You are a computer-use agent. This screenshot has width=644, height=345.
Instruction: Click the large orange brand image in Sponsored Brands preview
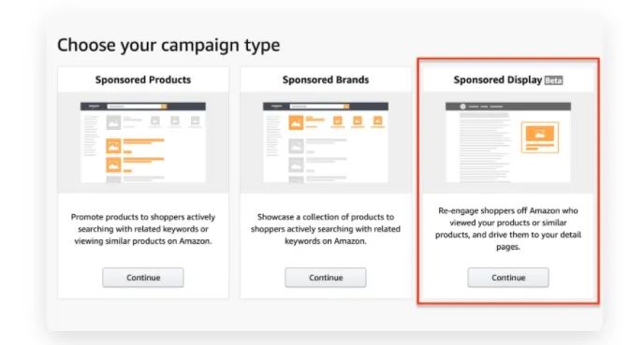(x=296, y=122)
